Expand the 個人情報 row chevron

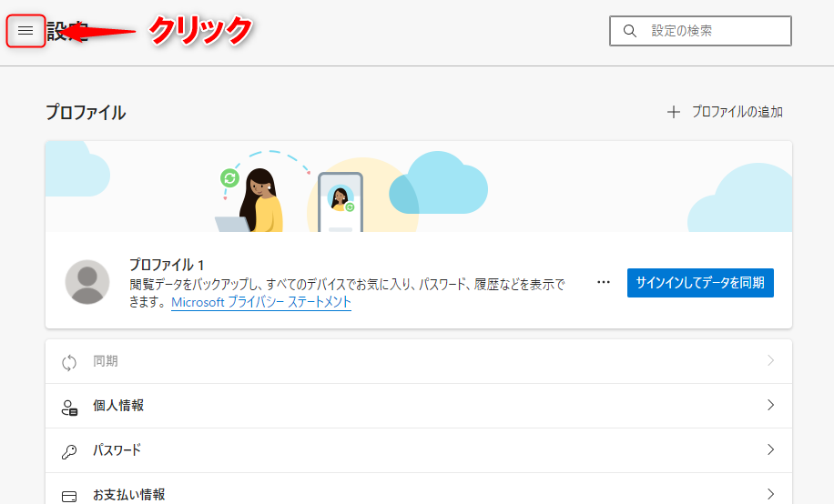pyautogui.click(x=770, y=406)
